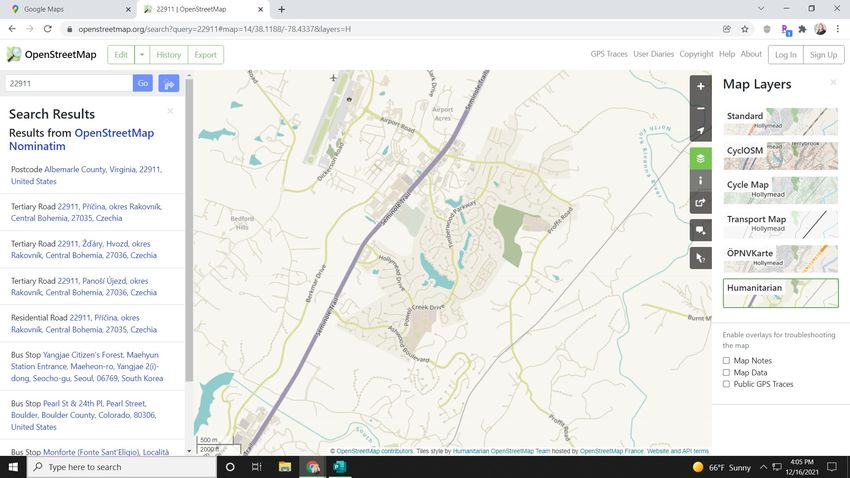Open the Help menu item
This screenshot has height=478, width=850.
tap(727, 54)
